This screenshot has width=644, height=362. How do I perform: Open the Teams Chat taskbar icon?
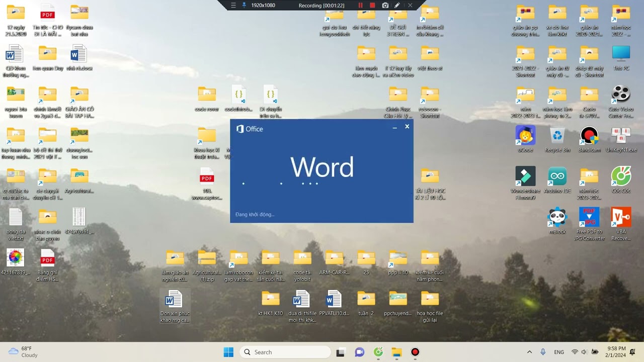[359, 352]
